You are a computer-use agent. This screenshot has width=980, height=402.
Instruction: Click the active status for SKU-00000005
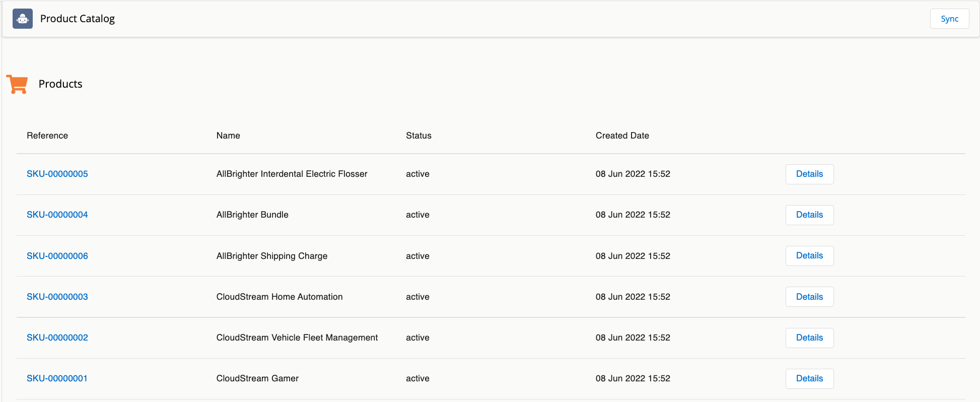coord(417,174)
